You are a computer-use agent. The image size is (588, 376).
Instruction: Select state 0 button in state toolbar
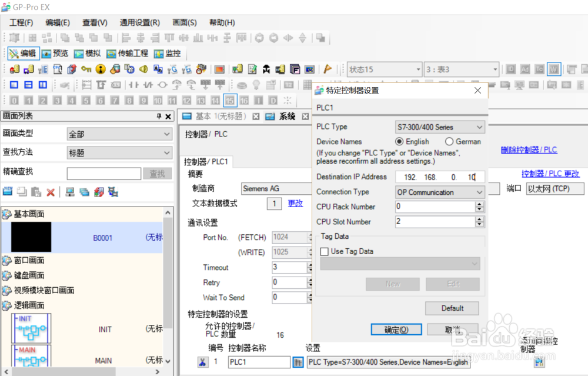point(14,101)
